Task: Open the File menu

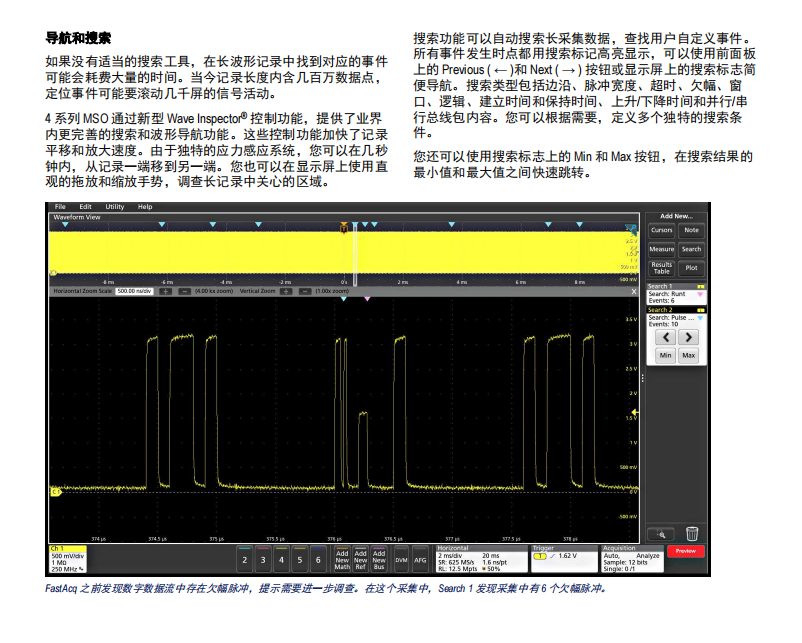Action: [x=60, y=207]
